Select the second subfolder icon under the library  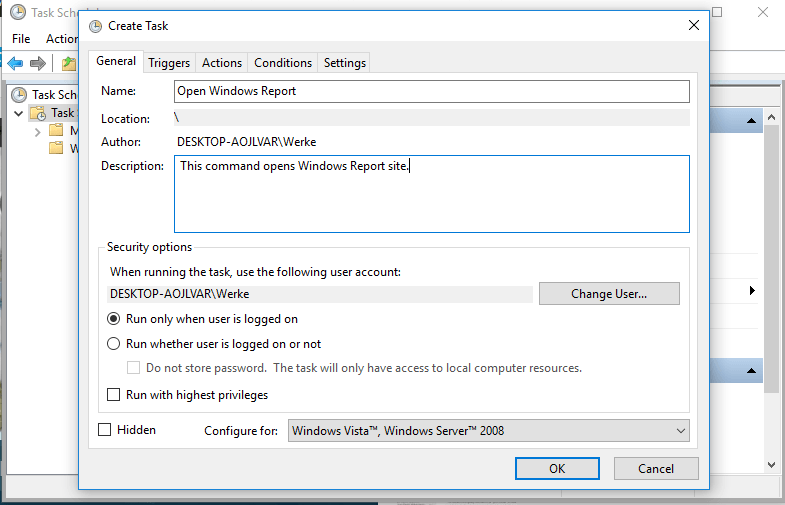point(56,148)
